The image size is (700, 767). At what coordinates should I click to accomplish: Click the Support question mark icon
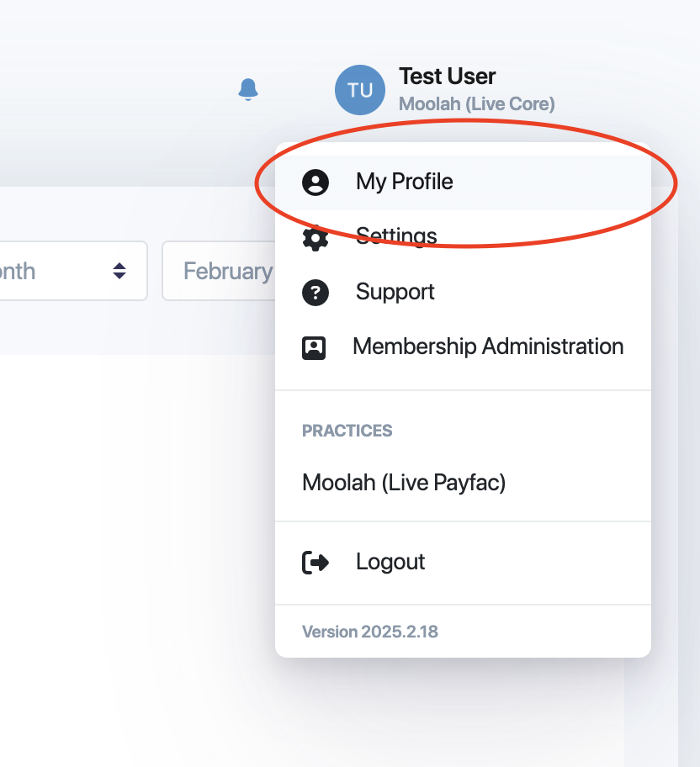point(316,293)
